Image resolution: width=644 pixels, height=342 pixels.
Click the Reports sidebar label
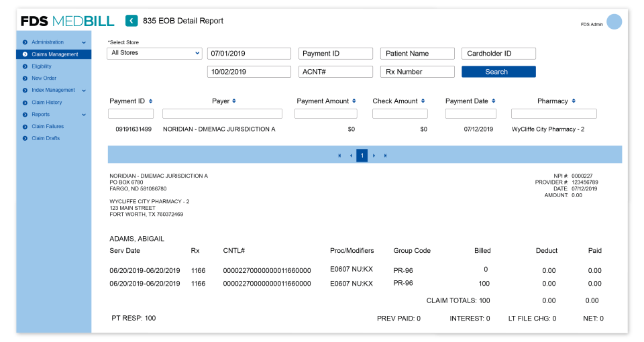pos(41,115)
